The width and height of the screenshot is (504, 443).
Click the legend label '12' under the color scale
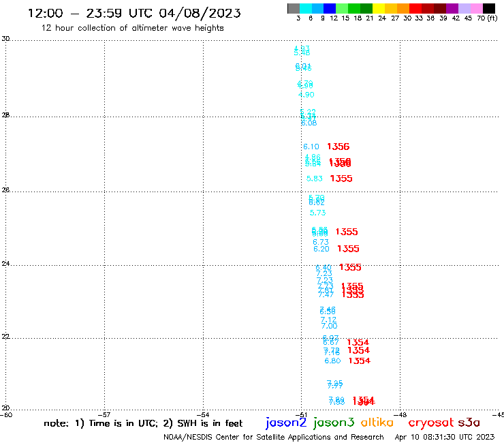click(x=334, y=18)
